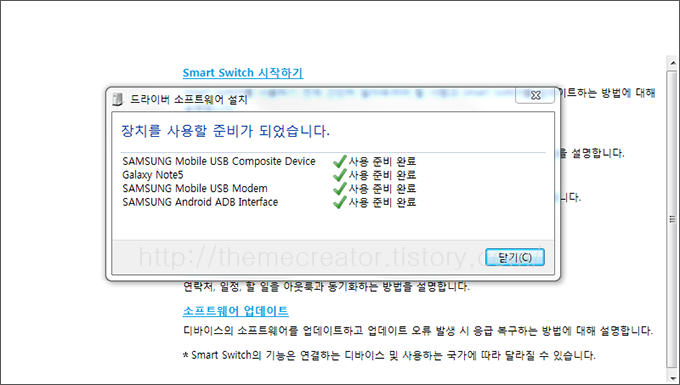Click the Smart Switch footnote about 국가
This screenshot has height=385, width=680.
389,356
